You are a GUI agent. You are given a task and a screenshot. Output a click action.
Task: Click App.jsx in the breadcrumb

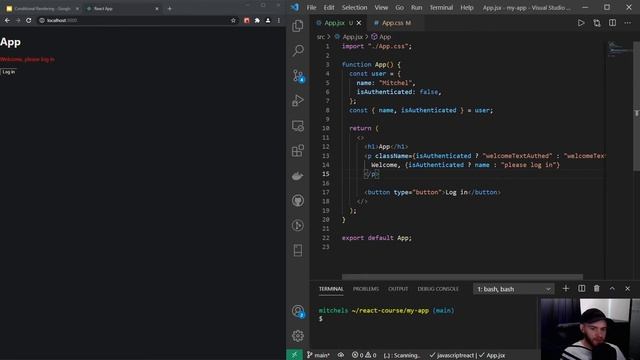(352, 37)
